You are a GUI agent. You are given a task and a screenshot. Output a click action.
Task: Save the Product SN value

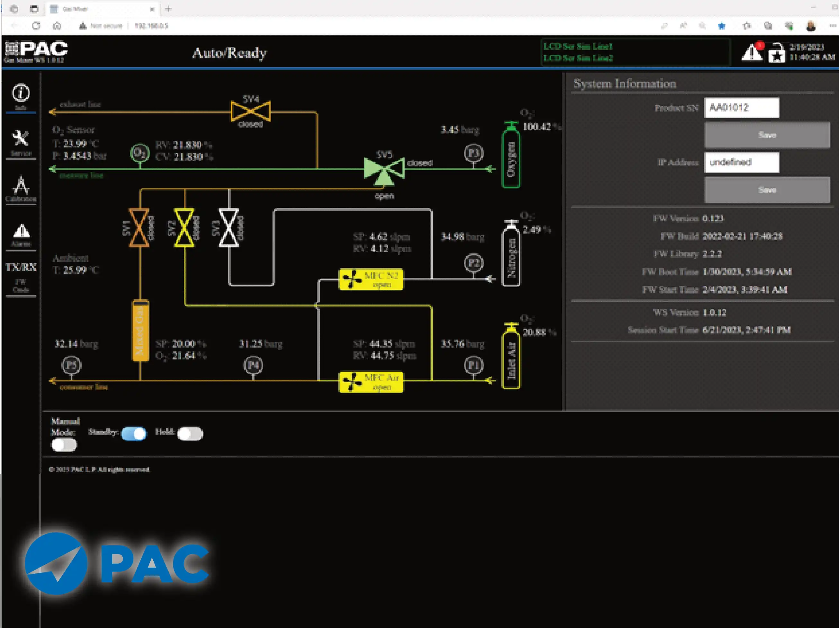coord(767,135)
